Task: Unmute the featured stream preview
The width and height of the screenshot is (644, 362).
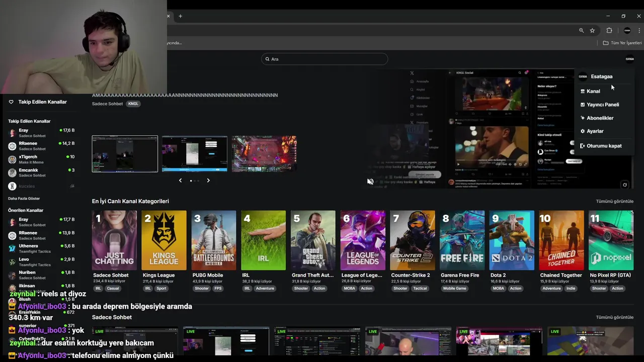Action: click(x=370, y=182)
